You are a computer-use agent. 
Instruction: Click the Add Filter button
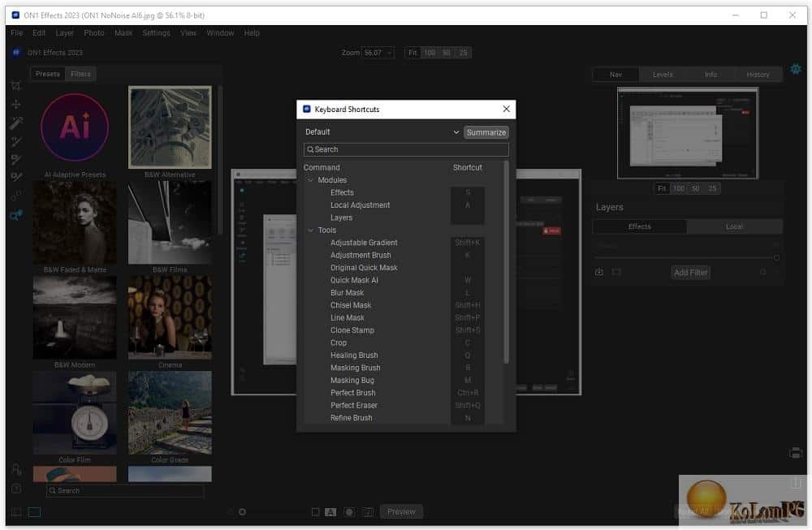tap(691, 272)
